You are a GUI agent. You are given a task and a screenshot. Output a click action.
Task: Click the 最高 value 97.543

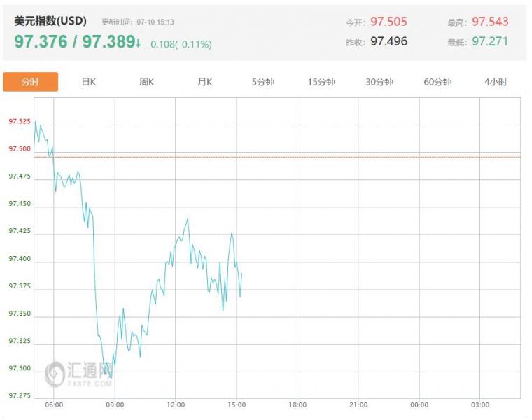(490, 22)
